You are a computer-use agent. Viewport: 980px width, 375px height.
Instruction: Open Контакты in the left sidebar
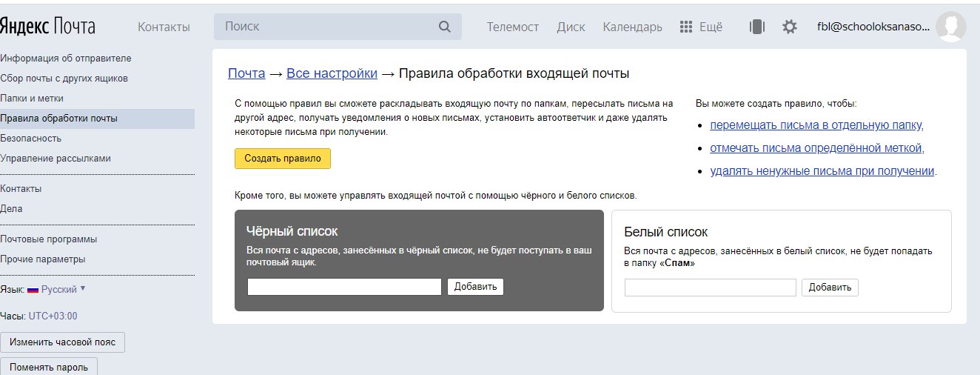pos(21,188)
